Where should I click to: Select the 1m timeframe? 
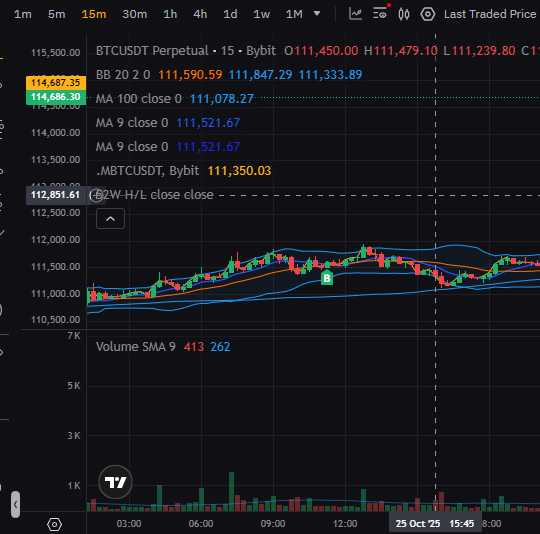(23, 14)
